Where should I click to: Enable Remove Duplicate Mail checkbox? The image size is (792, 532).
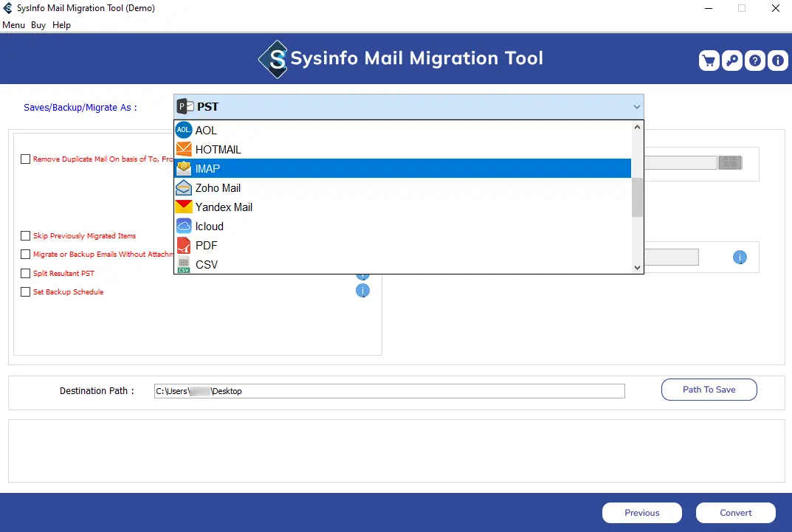tap(25, 159)
